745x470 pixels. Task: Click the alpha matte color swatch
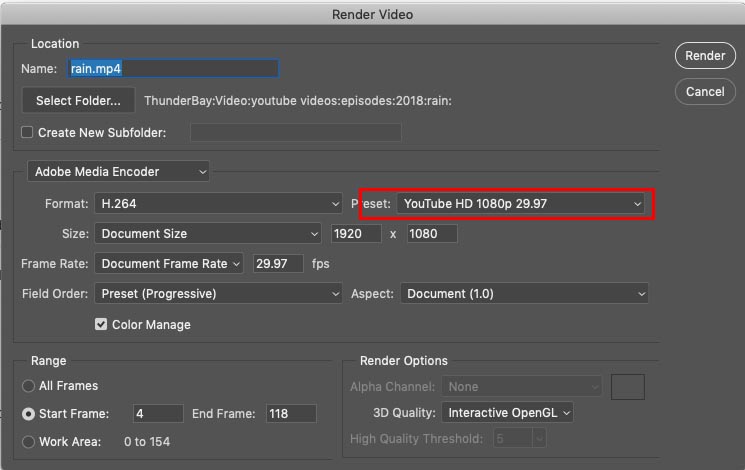[x=628, y=387]
